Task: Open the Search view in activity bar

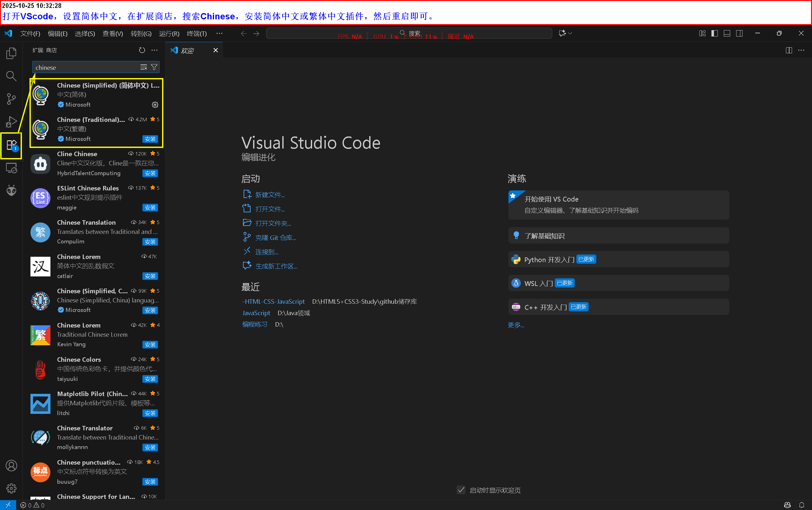Action: pyautogui.click(x=11, y=76)
